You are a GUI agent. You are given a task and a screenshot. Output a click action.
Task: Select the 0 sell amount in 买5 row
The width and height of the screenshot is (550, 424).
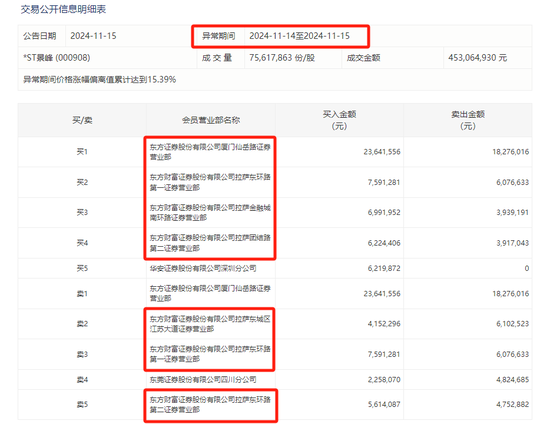526,269
